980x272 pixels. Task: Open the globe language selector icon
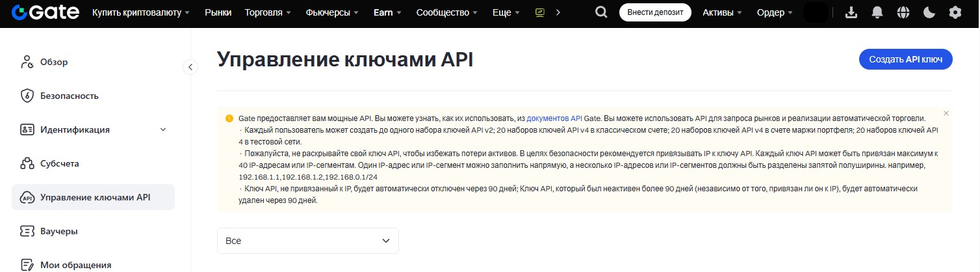[903, 12]
